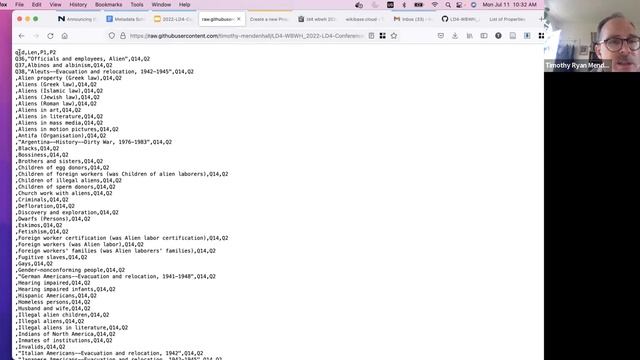The image size is (640, 360).
Task: Switch to the Metadata tab
Action: pos(125,19)
